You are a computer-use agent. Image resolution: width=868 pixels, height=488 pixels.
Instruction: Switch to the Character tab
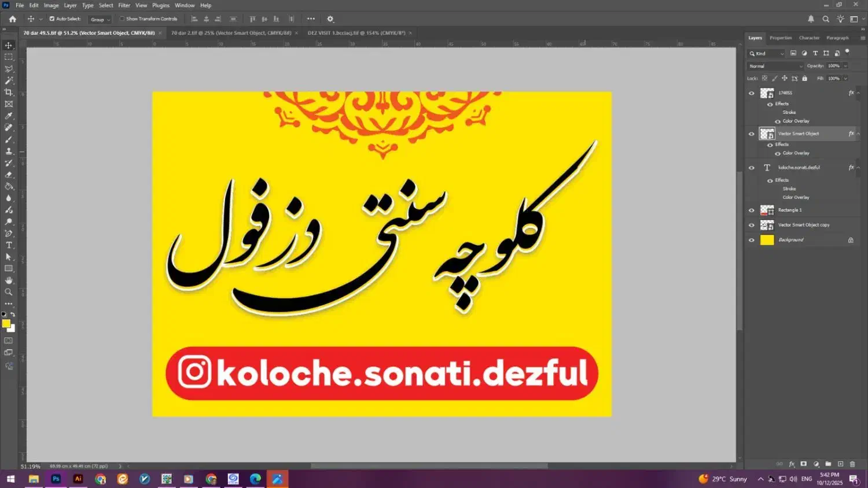(809, 38)
